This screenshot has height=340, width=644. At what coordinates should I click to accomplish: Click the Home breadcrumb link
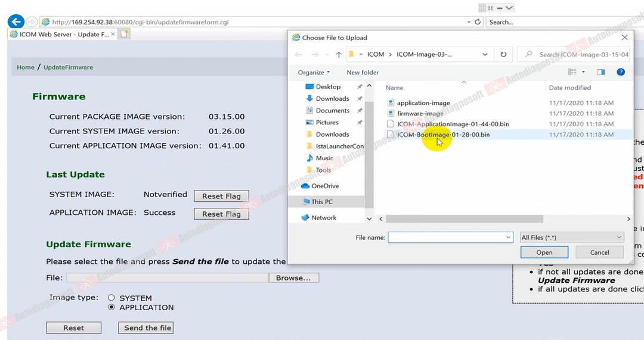[26, 67]
